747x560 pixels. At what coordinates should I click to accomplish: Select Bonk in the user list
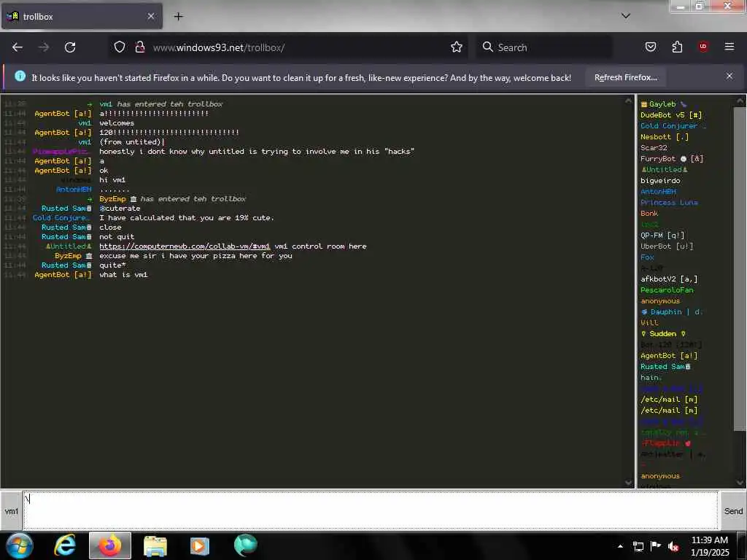pyautogui.click(x=649, y=214)
